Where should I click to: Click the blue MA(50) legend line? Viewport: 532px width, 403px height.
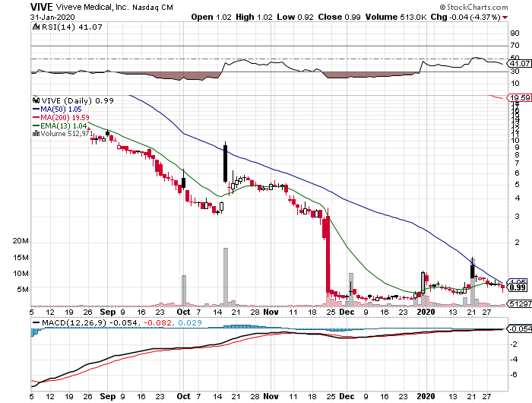click(35, 109)
